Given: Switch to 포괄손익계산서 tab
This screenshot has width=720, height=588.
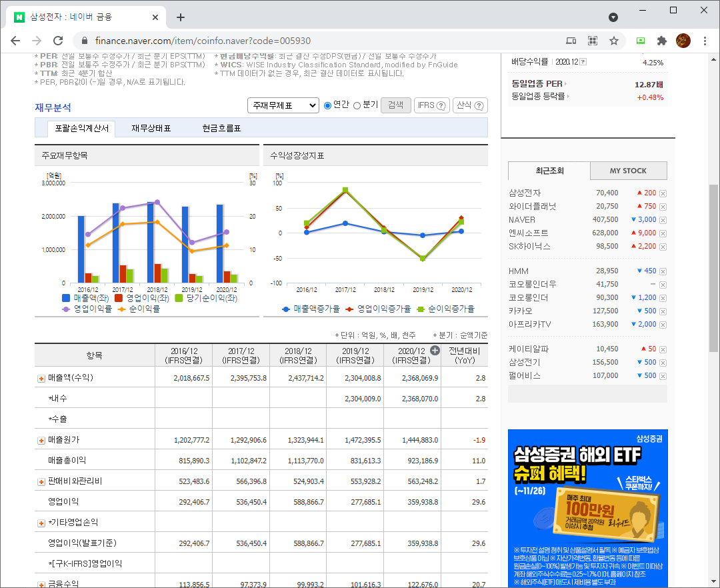Looking at the screenshot, I should point(82,129).
